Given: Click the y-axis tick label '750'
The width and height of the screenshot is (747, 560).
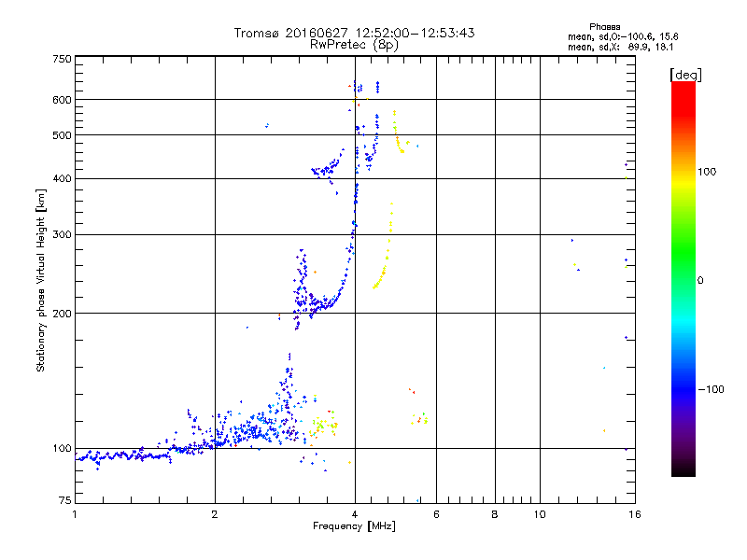Looking at the screenshot, I should 62,59.
